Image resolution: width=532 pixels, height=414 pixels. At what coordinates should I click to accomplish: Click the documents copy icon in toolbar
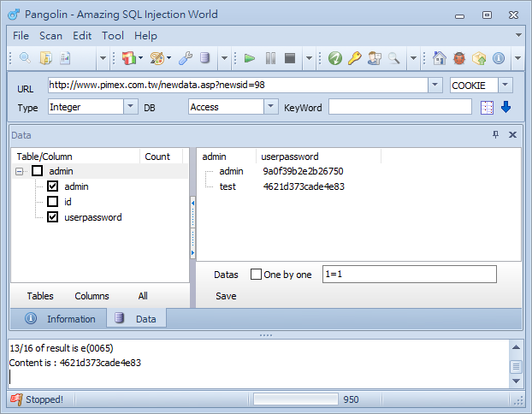(46, 58)
